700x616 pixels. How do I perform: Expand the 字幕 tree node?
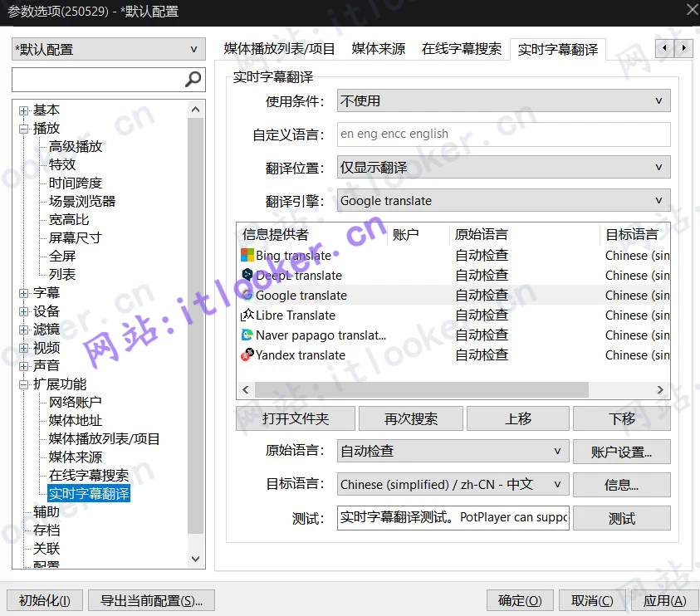point(24,293)
